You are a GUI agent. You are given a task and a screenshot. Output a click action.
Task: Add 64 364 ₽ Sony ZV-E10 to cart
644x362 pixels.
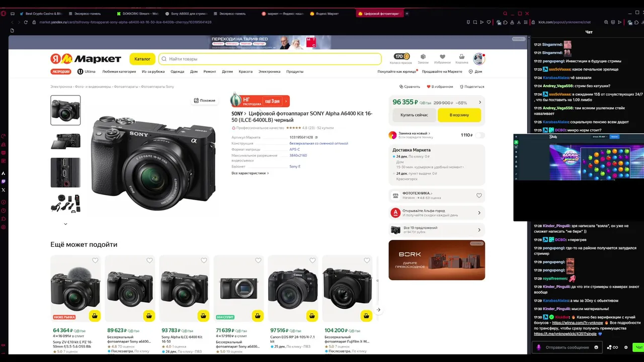95,316
